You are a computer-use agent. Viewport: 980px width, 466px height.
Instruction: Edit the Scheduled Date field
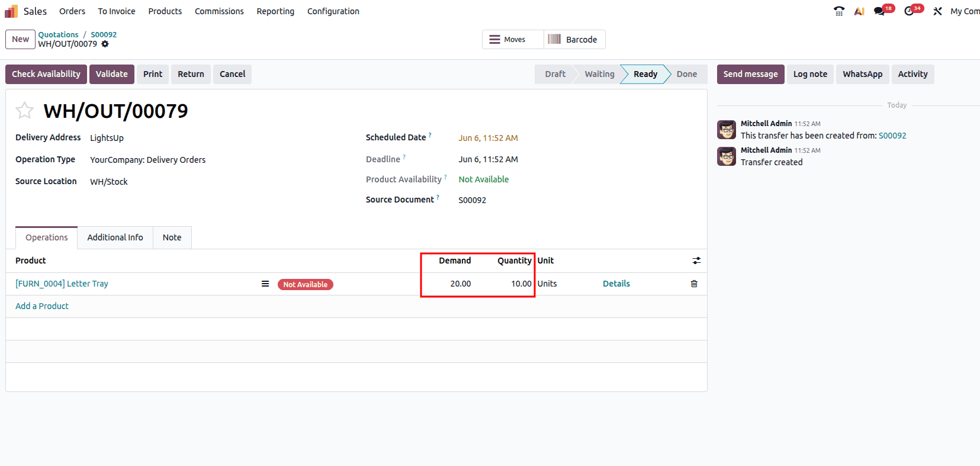pyautogui.click(x=488, y=138)
